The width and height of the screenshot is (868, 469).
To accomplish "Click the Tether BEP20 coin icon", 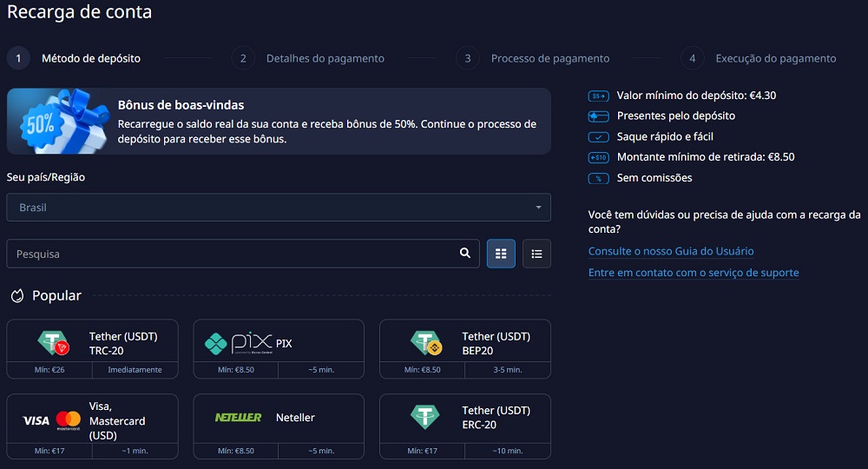I will [426, 343].
